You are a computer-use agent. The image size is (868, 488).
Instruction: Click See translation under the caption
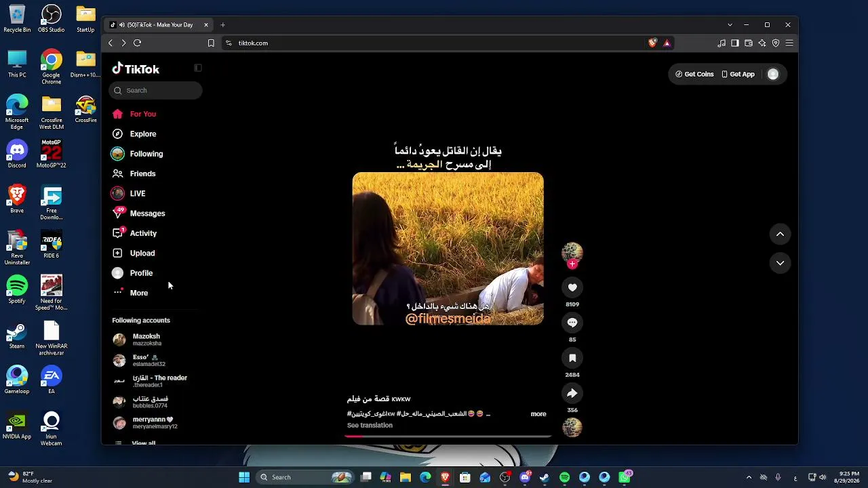pyautogui.click(x=370, y=426)
